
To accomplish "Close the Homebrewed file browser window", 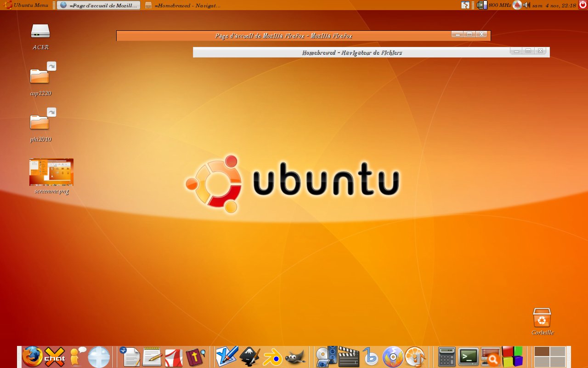I will click(540, 51).
